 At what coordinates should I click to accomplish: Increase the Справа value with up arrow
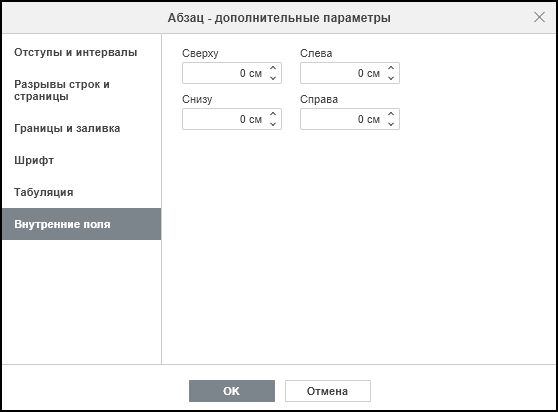pyautogui.click(x=391, y=114)
